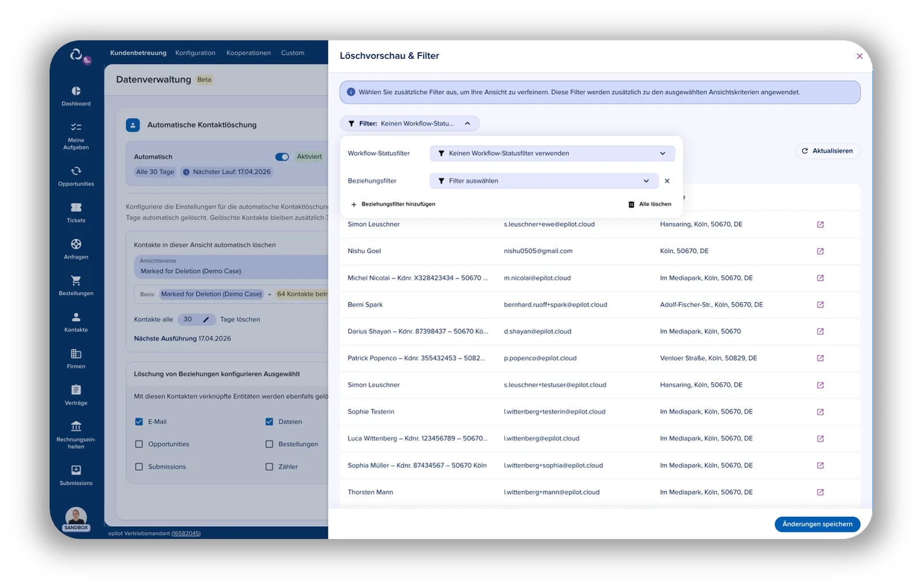
Task: Open the Ansichtsname view selector
Action: [x=231, y=266]
